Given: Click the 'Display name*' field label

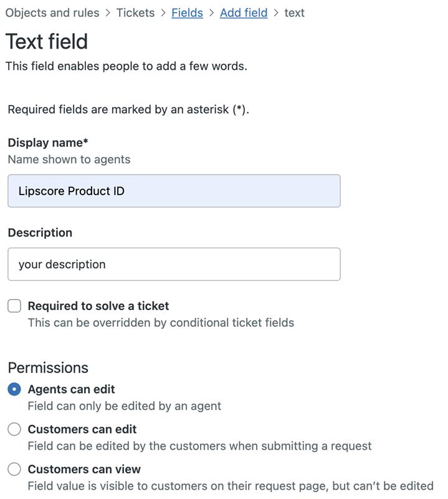Looking at the screenshot, I should pos(48,142).
